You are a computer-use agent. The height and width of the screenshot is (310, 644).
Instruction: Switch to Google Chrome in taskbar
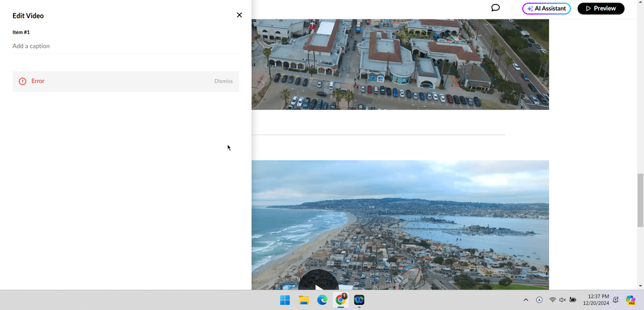coord(341,300)
